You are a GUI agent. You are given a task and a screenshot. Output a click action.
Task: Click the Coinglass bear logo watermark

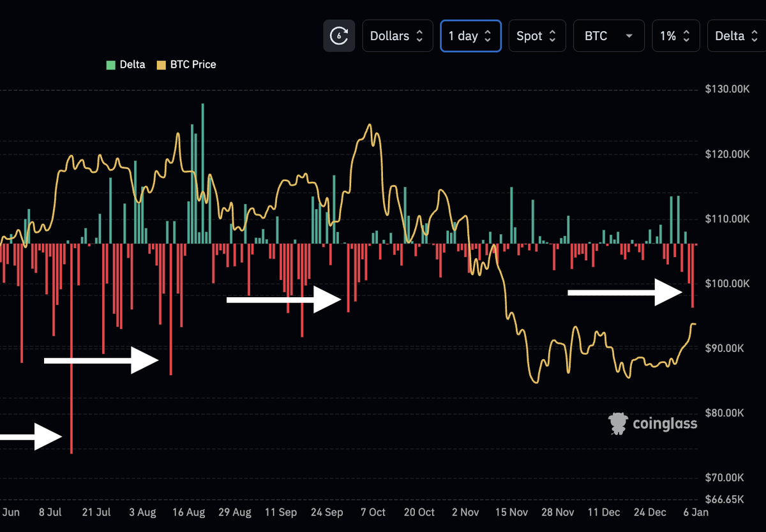point(617,423)
